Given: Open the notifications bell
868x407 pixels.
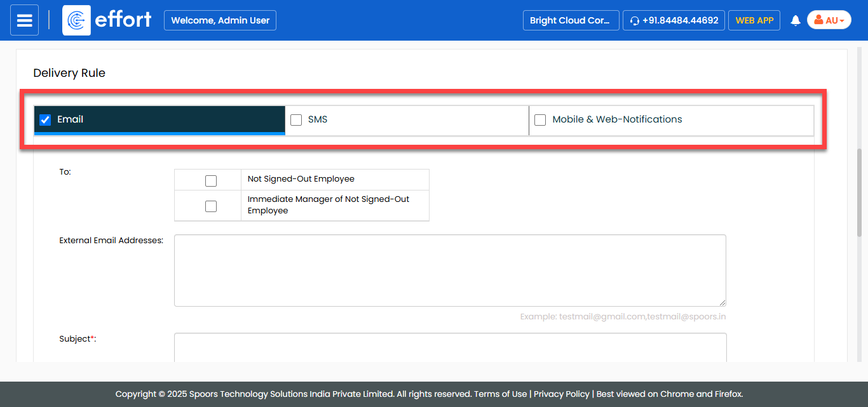Looking at the screenshot, I should tap(795, 21).
